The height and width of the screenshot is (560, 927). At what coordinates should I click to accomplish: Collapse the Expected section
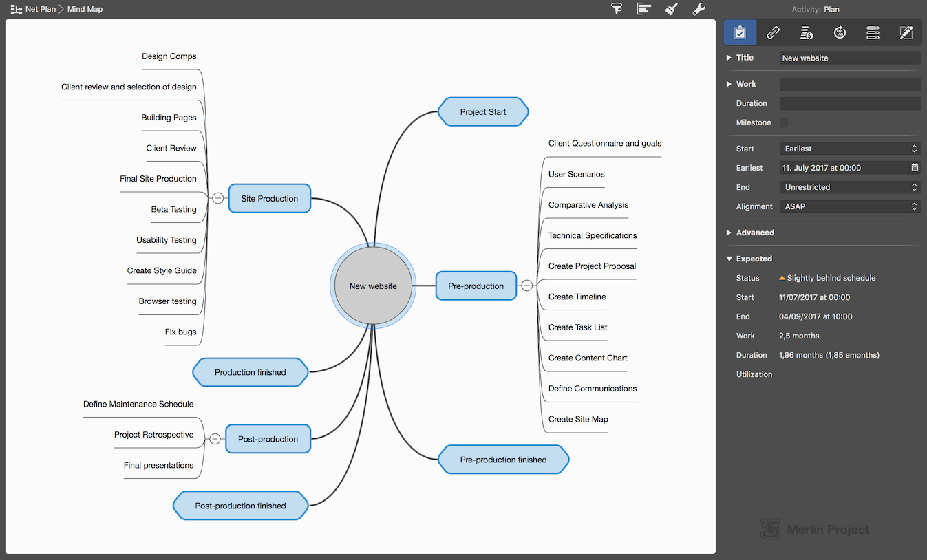click(x=729, y=259)
